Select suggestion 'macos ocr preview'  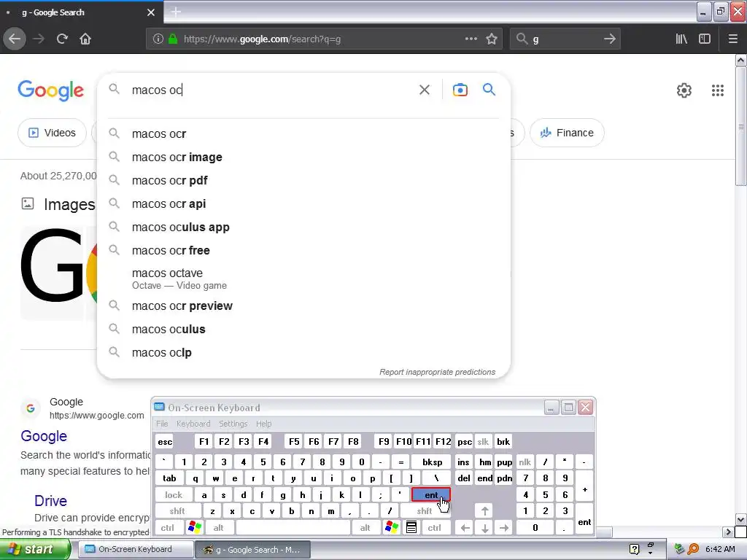[303, 306]
